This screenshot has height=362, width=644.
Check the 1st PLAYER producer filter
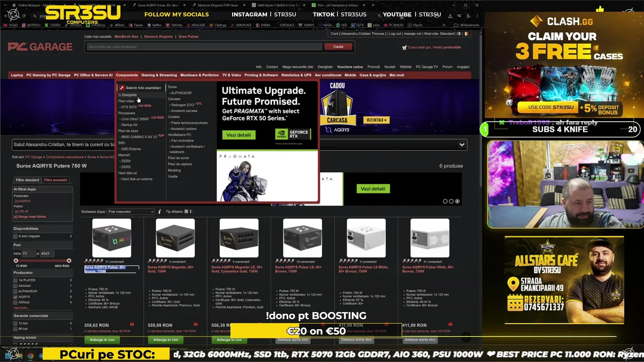click(x=15, y=280)
